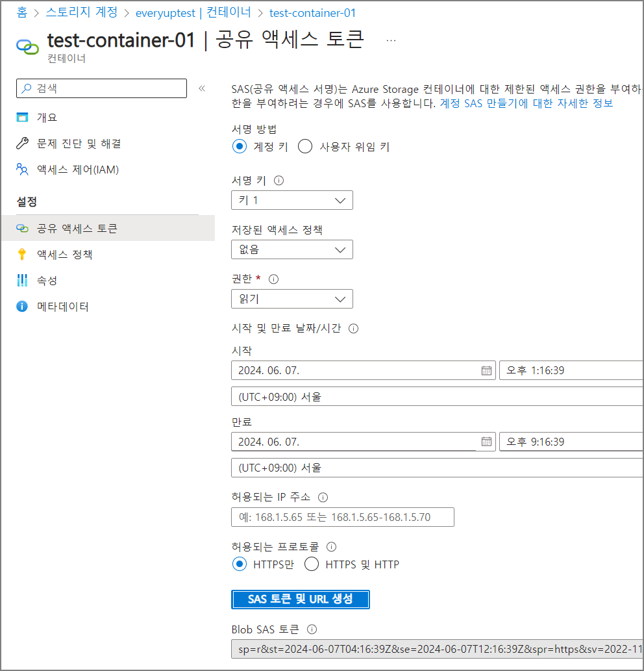Click the chain icon next to 공유 액세스 토큰
Image resolution: width=644 pixels, height=671 pixels.
22,228
